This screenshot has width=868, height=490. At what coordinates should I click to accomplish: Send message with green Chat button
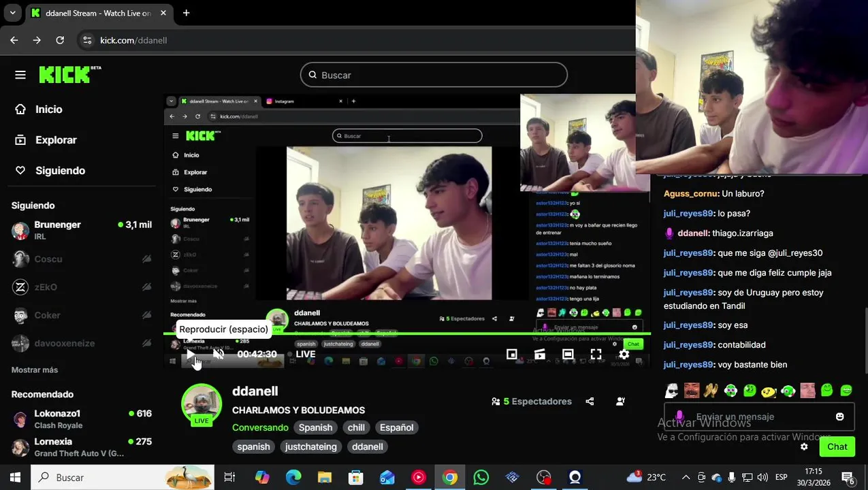837,446
